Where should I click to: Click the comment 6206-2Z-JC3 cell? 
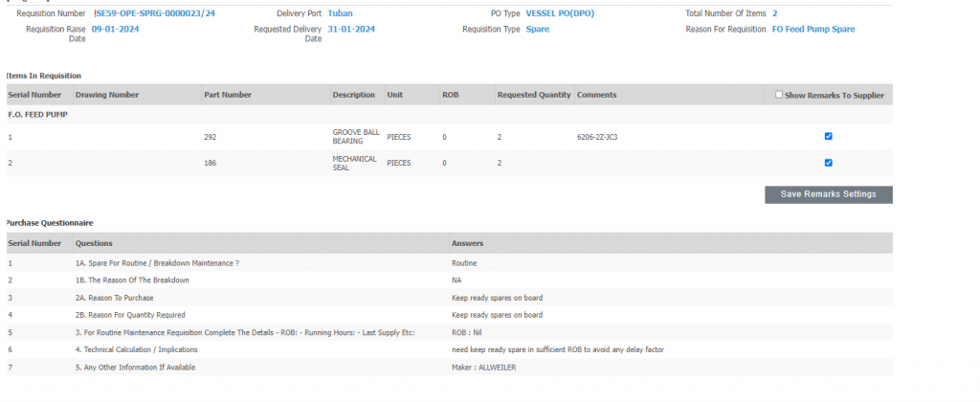click(x=597, y=137)
